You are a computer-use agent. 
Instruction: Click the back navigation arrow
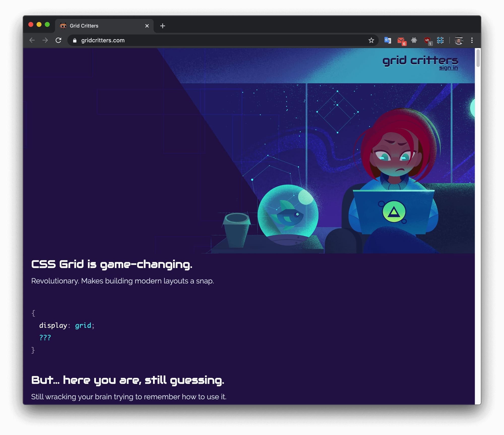point(32,40)
